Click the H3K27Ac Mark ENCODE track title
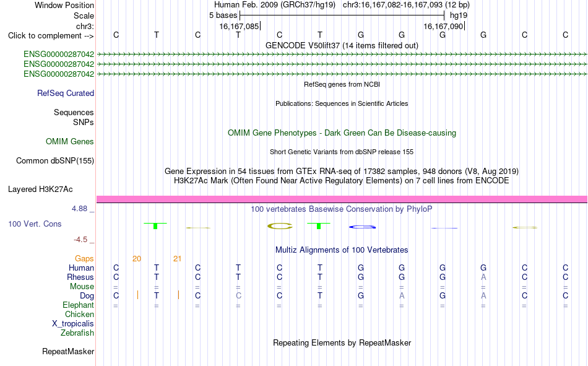 [342, 181]
